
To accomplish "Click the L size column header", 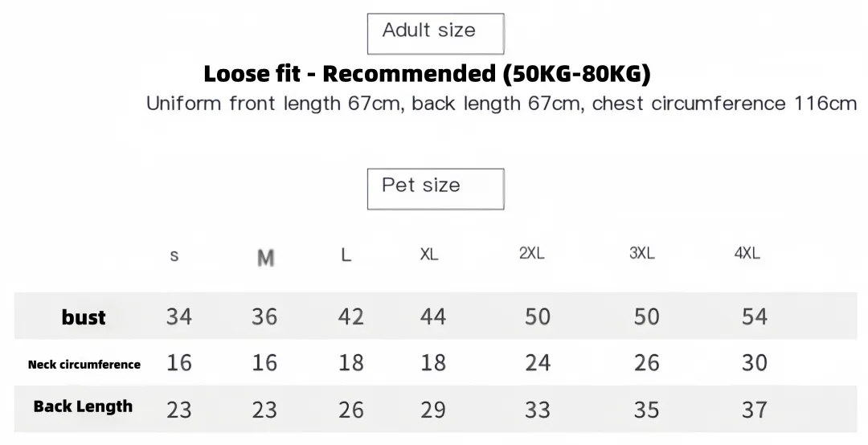I will point(346,255).
